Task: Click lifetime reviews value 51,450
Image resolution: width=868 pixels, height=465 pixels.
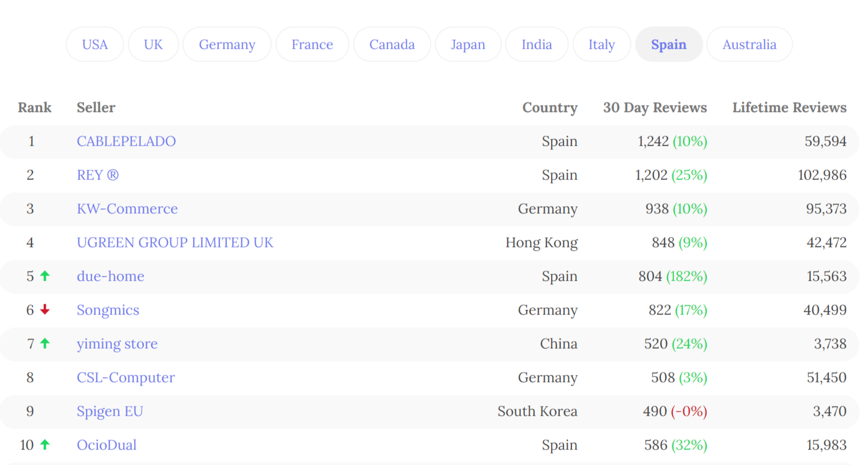Action: [827, 378]
